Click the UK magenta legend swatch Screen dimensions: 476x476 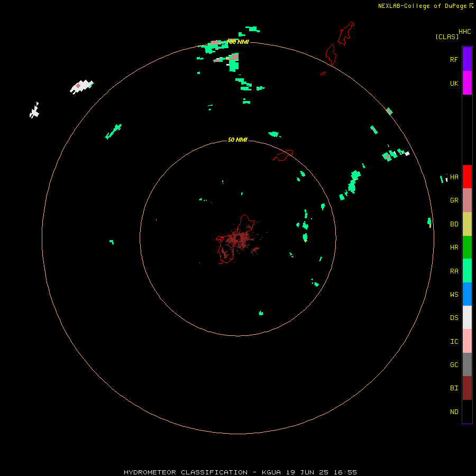tap(467, 83)
